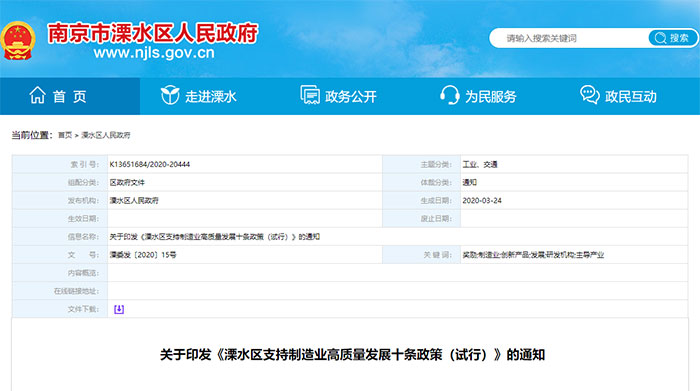Open 溧水区人民政府 breadcrumb link

[105, 135]
